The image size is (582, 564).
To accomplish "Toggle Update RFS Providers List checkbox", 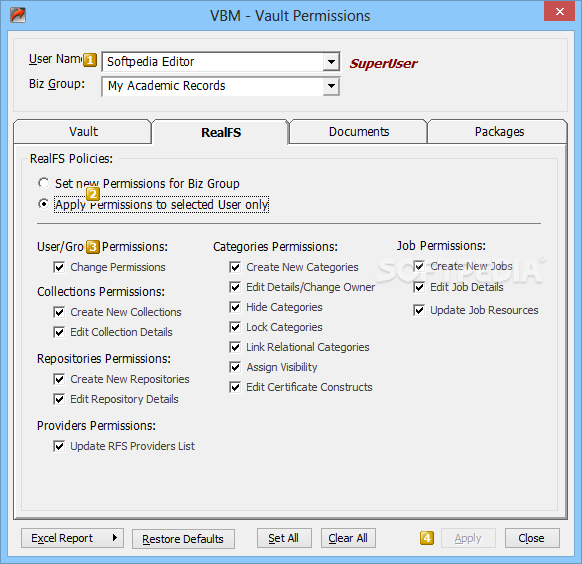I will (59, 446).
